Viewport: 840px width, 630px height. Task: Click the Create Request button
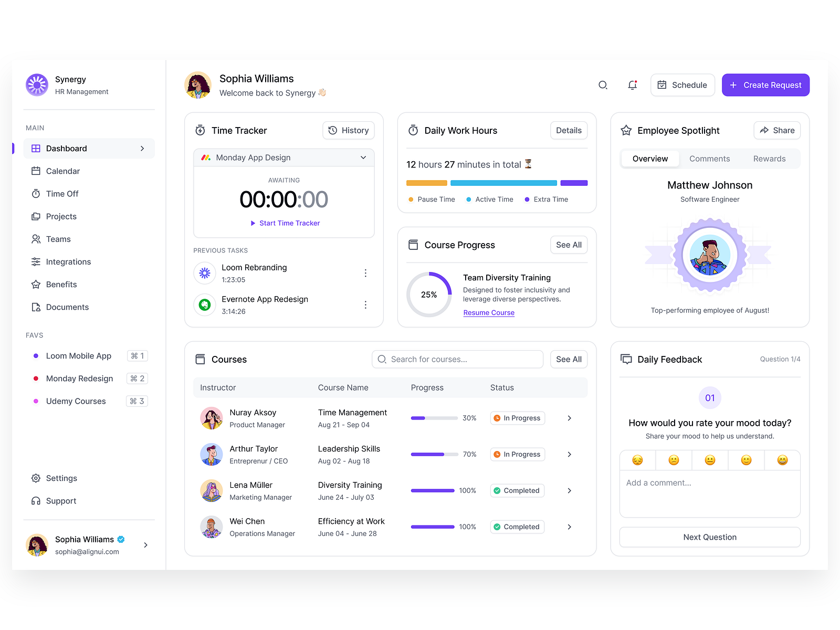pyautogui.click(x=765, y=85)
